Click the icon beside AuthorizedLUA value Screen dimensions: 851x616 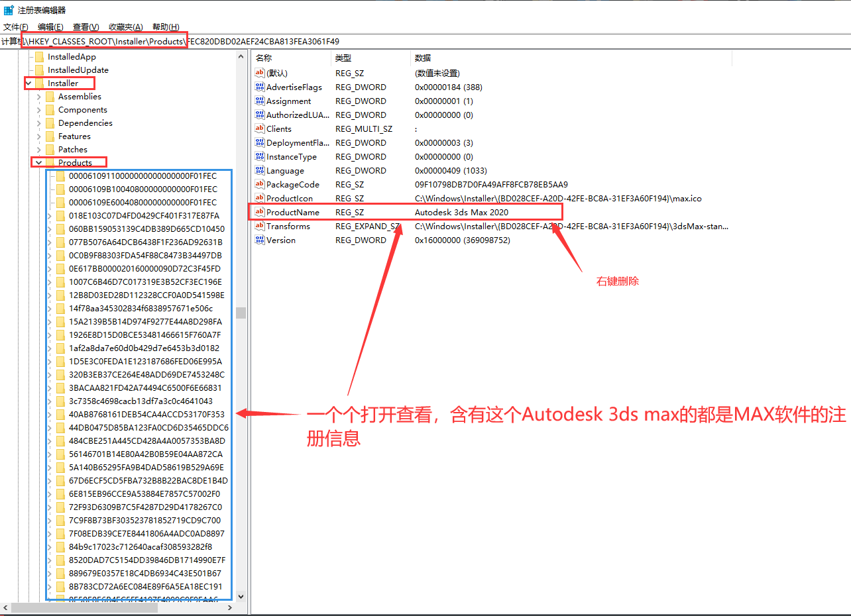tap(260, 115)
